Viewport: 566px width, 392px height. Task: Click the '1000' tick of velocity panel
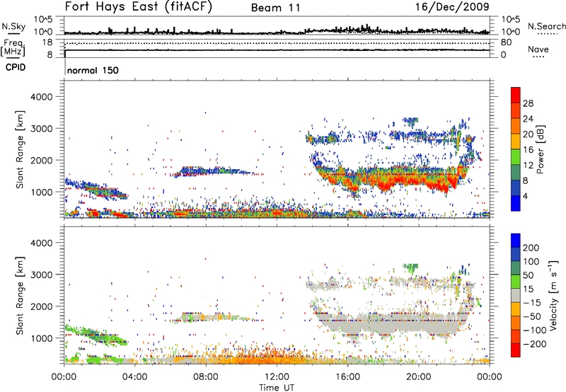click(42, 338)
